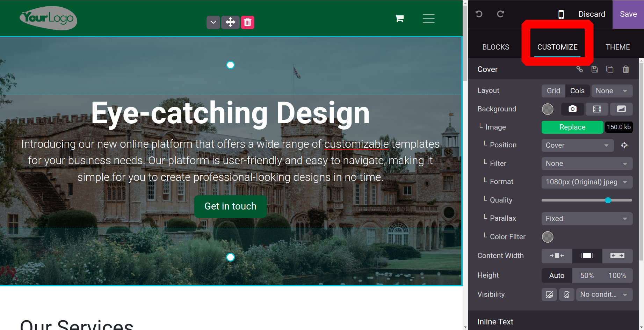The height and width of the screenshot is (330, 644).
Task: Select background image camera icon
Action: (x=572, y=109)
